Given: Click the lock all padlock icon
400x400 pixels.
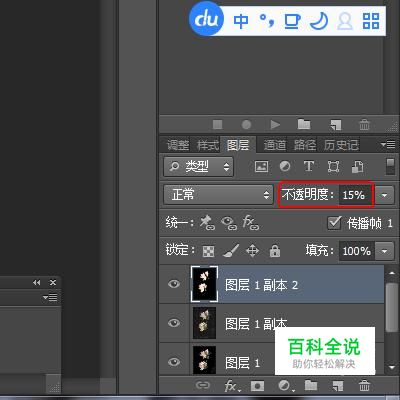Looking at the screenshot, I should coord(275,251).
